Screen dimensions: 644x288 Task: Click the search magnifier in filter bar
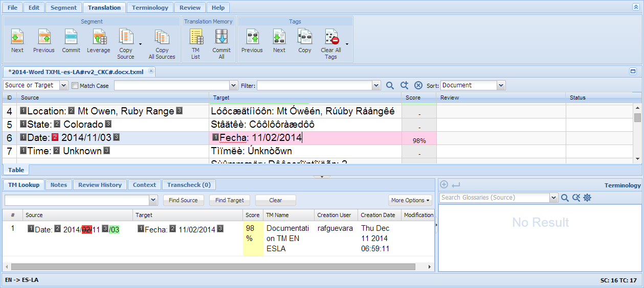(390, 85)
